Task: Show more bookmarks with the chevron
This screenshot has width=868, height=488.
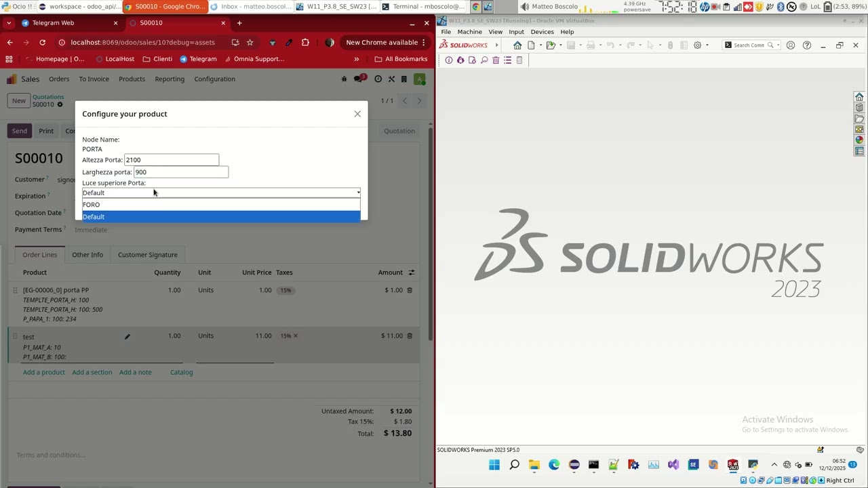Action: [356, 59]
